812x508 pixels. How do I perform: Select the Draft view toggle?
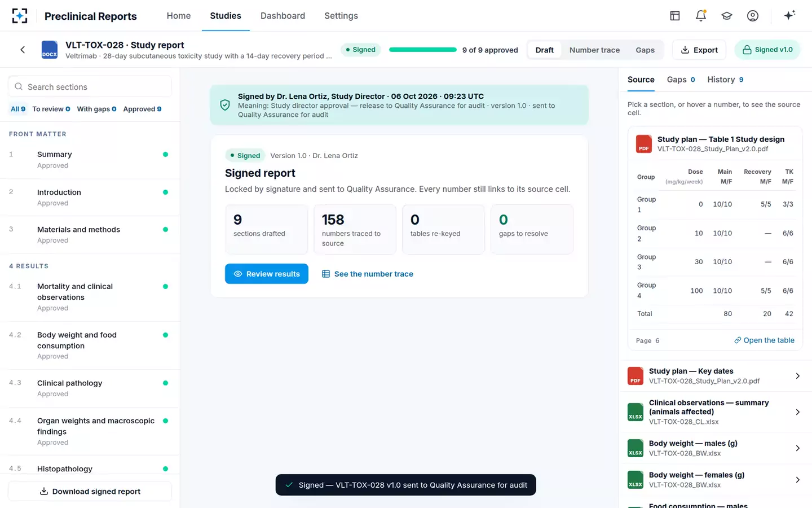[x=544, y=50]
